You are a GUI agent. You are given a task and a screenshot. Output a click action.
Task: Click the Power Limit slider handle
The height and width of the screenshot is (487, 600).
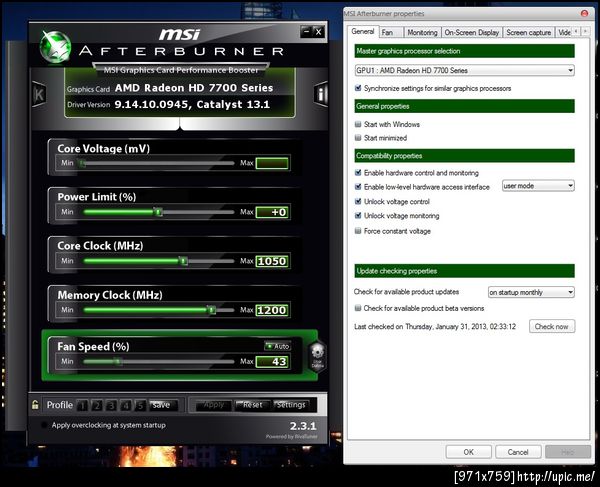point(158,212)
